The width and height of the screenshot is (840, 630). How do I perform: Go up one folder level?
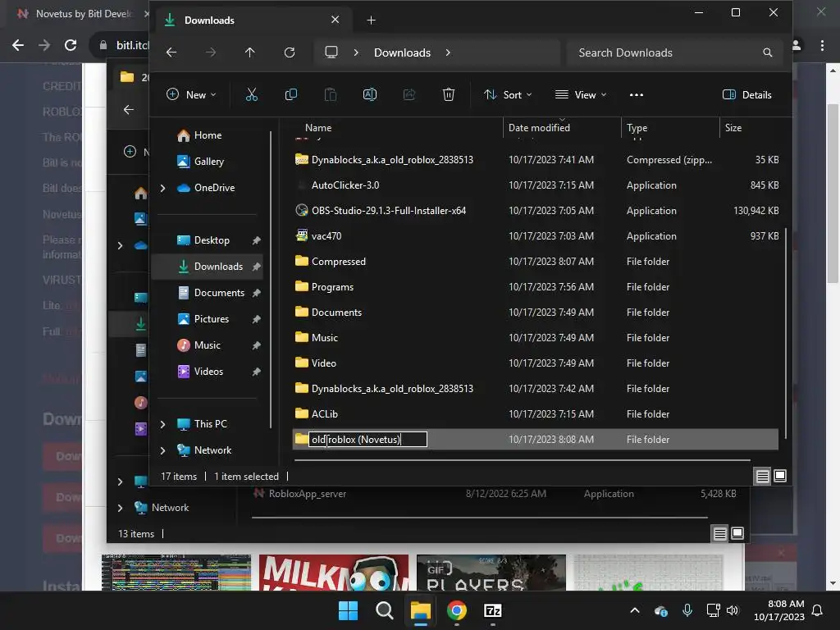tap(250, 52)
